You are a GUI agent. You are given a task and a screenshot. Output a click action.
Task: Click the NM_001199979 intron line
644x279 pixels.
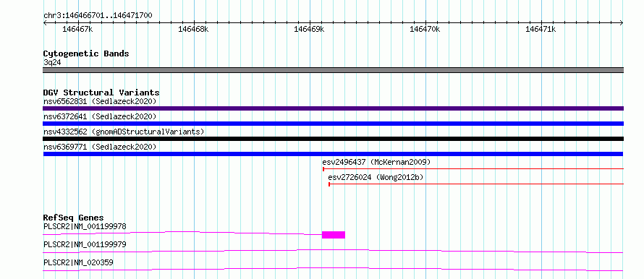click(x=333, y=251)
